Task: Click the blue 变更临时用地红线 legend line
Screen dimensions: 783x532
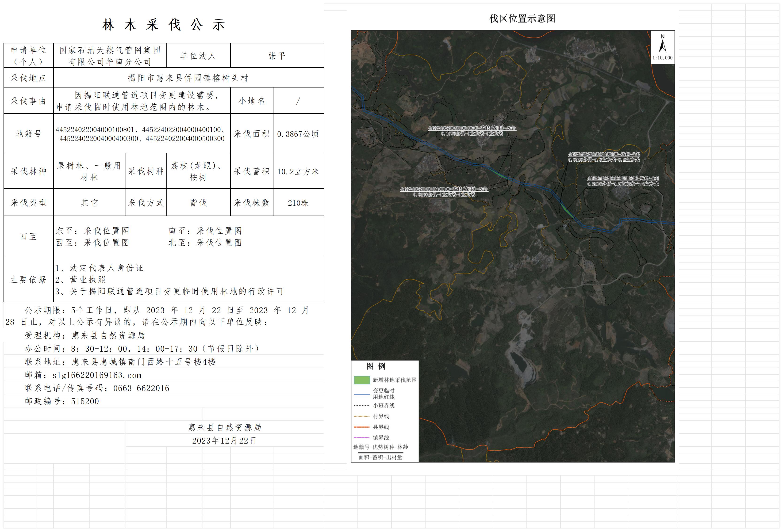Action: pyautogui.click(x=362, y=394)
